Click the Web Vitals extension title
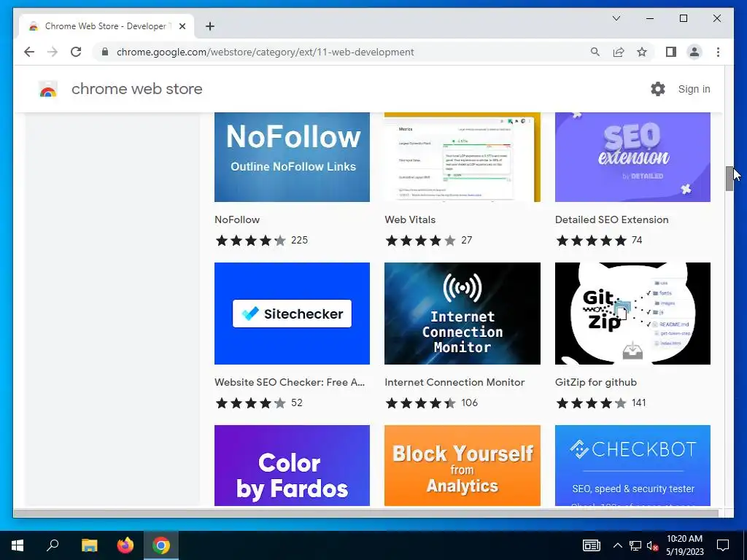 click(x=410, y=219)
